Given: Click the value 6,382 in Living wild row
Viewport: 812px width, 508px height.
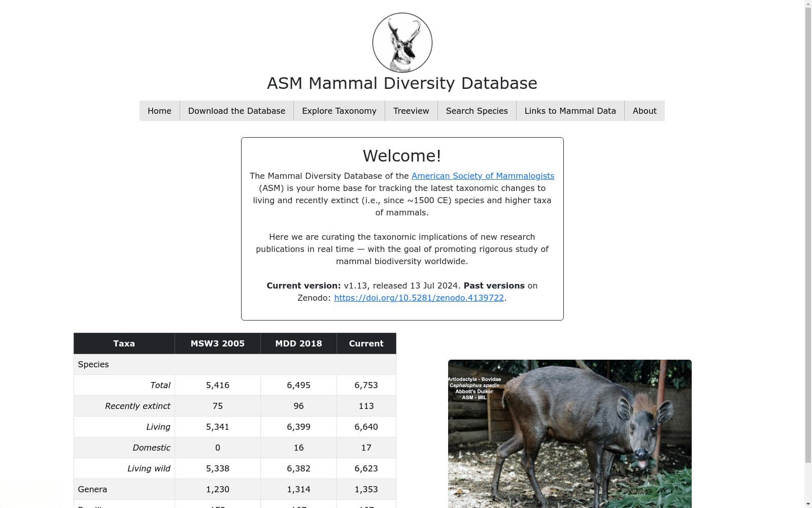Looking at the screenshot, I should point(298,468).
